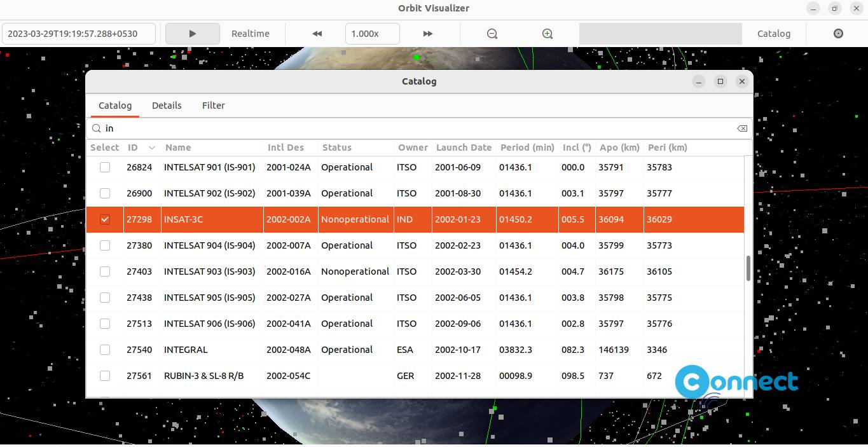The width and height of the screenshot is (868, 447).
Task: Click the 1.000x speed field
Action: [x=373, y=34]
